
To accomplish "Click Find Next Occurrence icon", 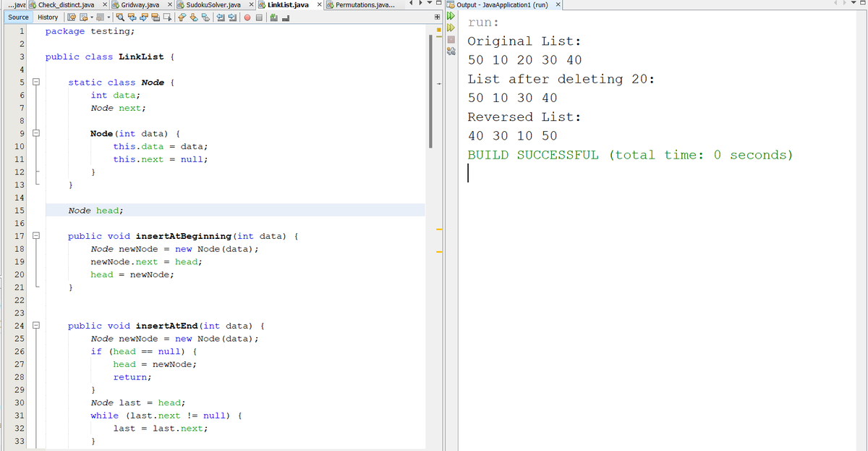I will point(143,17).
